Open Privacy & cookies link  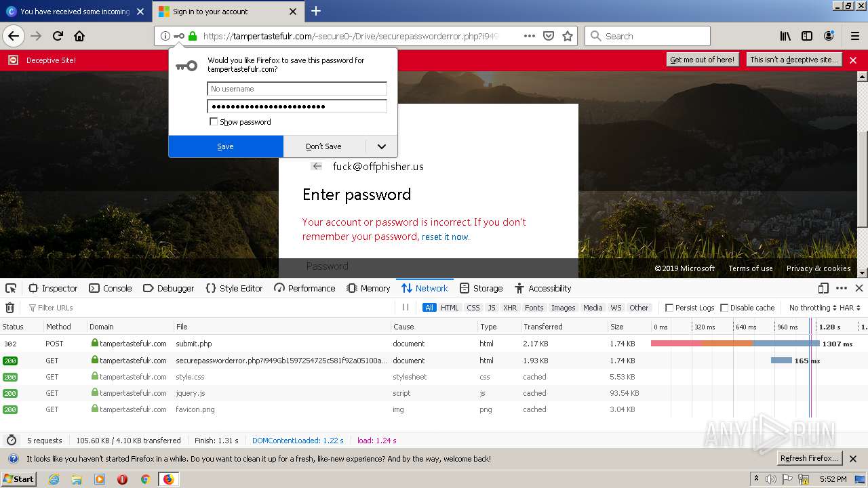click(x=818, y=268)
